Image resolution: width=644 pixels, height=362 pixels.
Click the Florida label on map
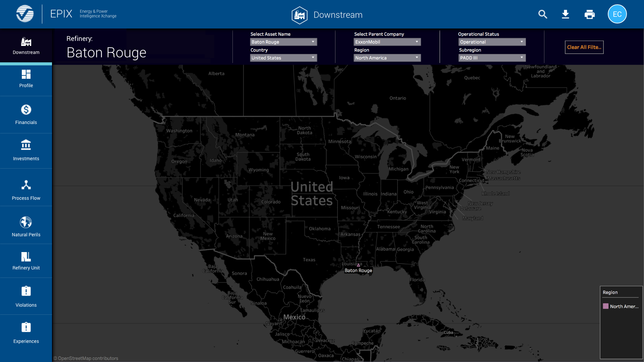click(x=417, y=280)
